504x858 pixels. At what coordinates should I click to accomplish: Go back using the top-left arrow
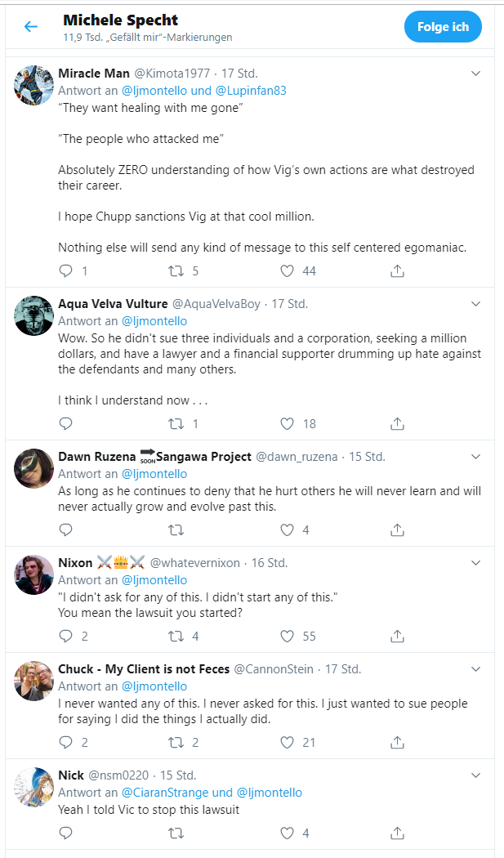coord(31,26)
